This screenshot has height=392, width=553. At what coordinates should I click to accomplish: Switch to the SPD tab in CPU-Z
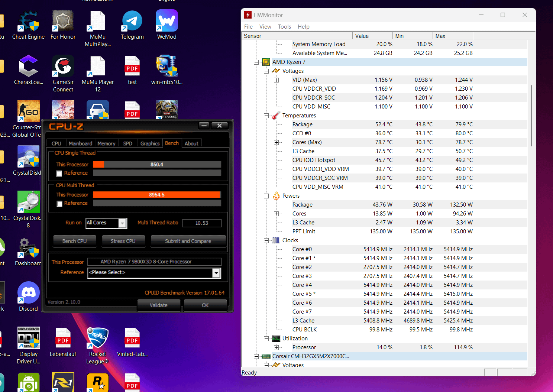(x=127, y=143)
